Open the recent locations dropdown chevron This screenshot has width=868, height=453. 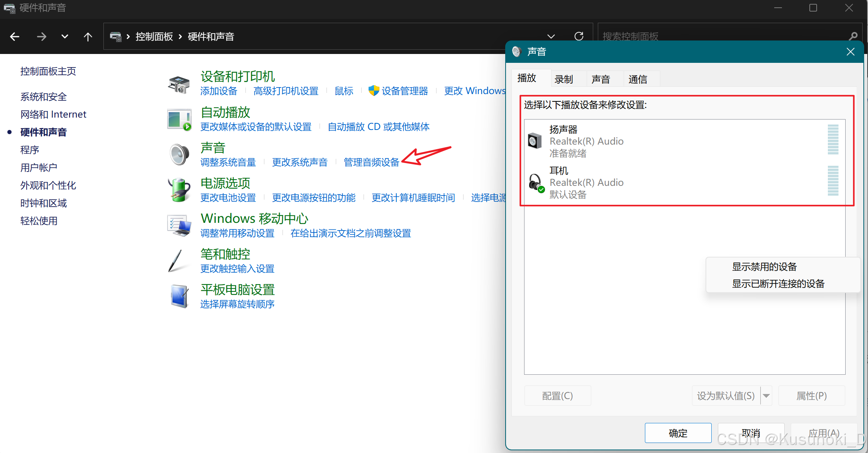pyautogui.click(x=65, y=37)
